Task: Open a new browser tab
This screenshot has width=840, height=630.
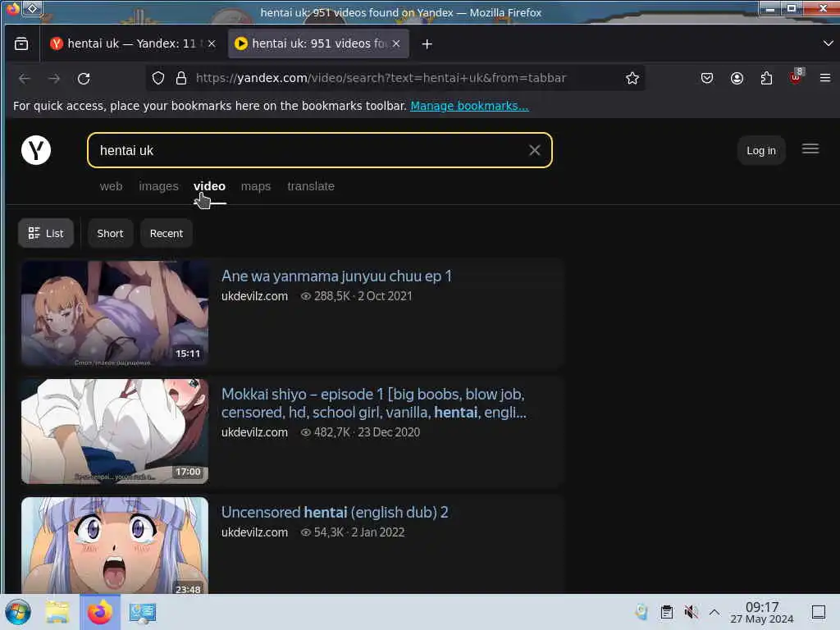Action: [x=427, y=44]
